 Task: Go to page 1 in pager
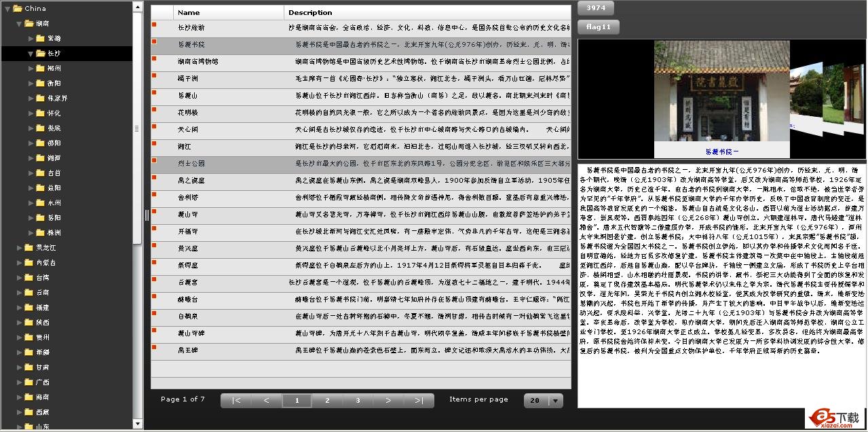[297, 401]
